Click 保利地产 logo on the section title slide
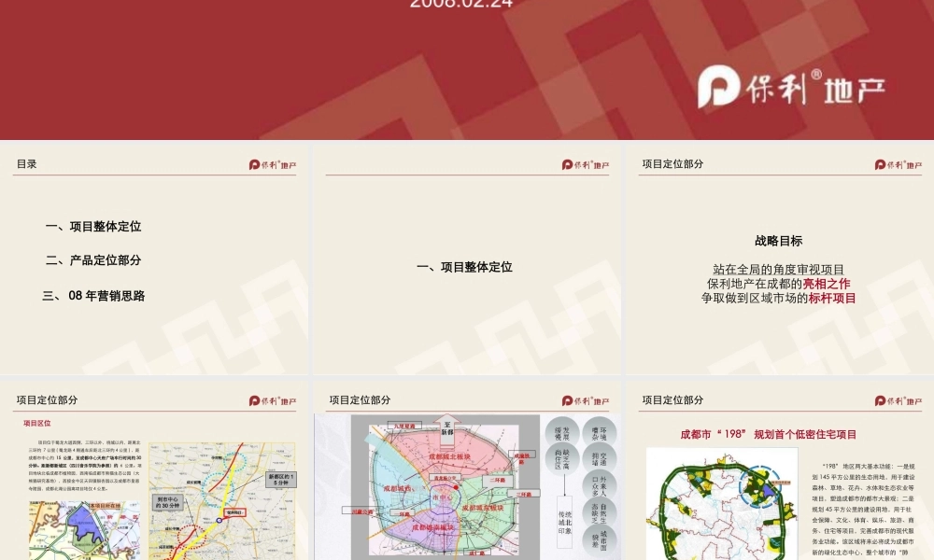934x560 pixels. (585, 165)
